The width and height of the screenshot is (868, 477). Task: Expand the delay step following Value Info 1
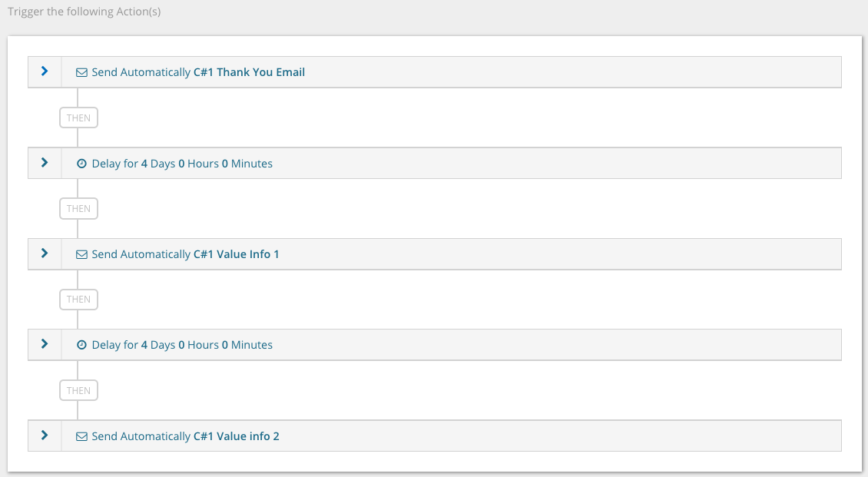[x=45, y=345]
